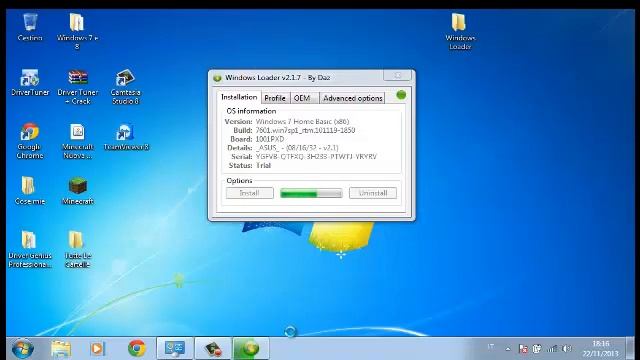Click the Uninstall button
This screenshot has height=360, width=640.
click(373, 193)
